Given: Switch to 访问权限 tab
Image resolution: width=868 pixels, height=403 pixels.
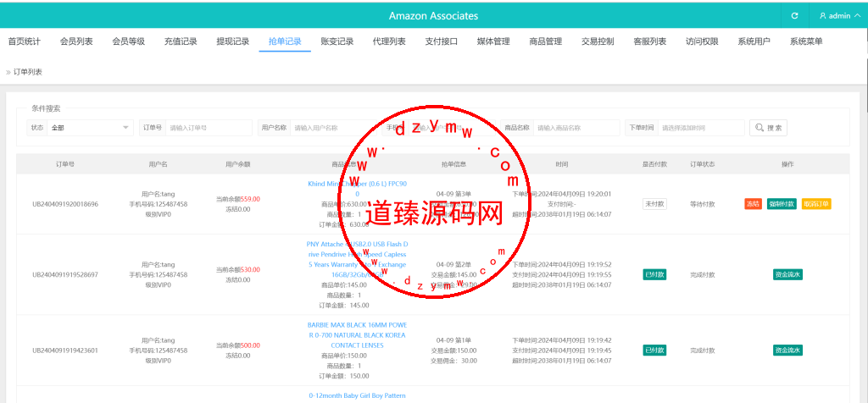Looking at the screenshot, I should pos(702,41).
